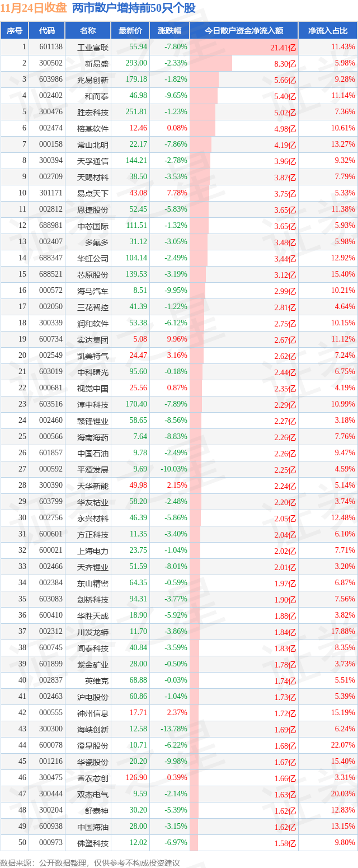Click stock name 佛塑科技
358x868 pixels.
click(93, 843)
